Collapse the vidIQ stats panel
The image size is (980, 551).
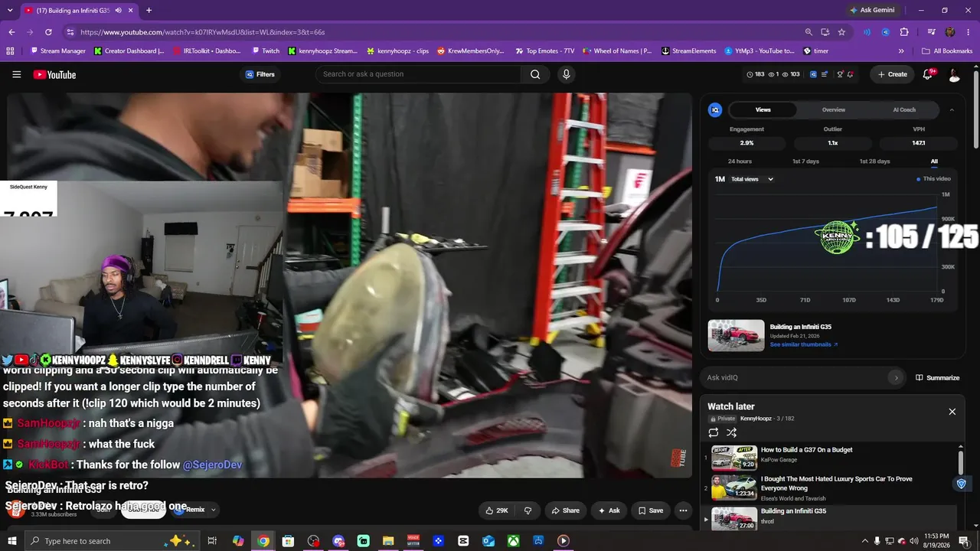coord(952,110)
